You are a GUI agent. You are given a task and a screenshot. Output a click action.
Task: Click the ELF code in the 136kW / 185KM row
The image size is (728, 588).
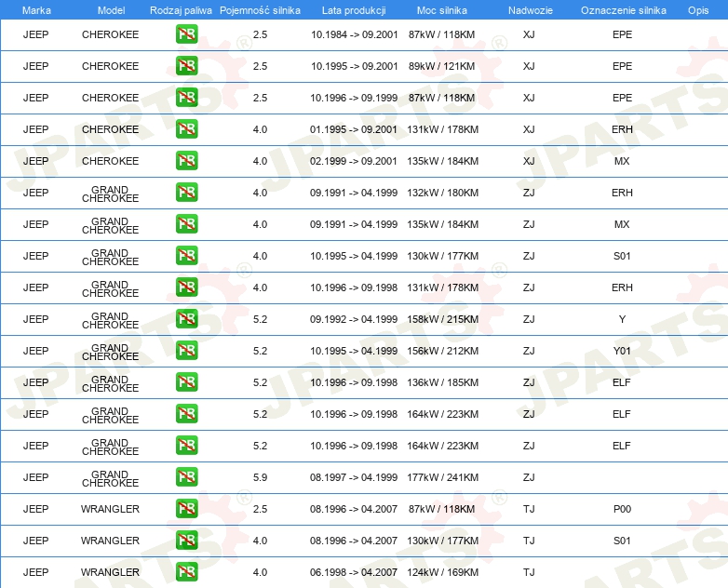(x=622, y=382)
